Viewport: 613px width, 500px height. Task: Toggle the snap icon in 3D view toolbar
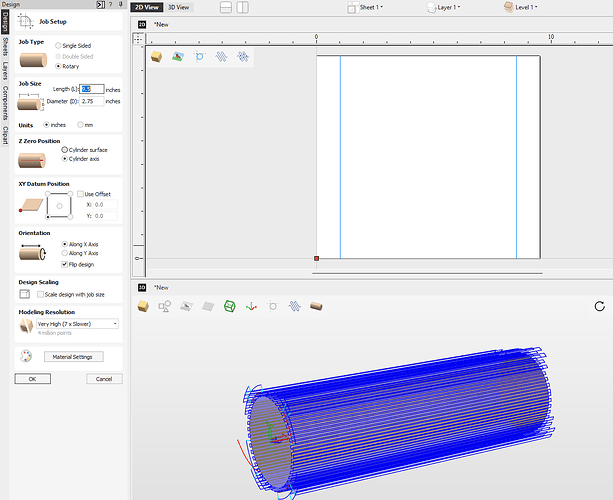point(273,306)
